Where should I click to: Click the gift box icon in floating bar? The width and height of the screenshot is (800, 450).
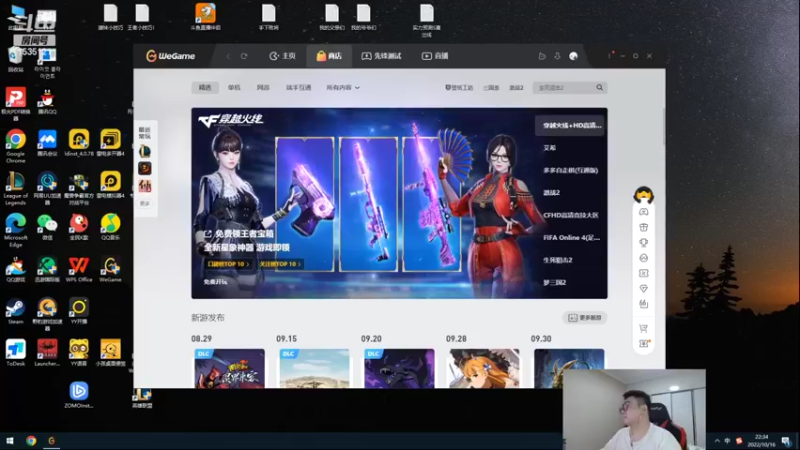(643, 227)
